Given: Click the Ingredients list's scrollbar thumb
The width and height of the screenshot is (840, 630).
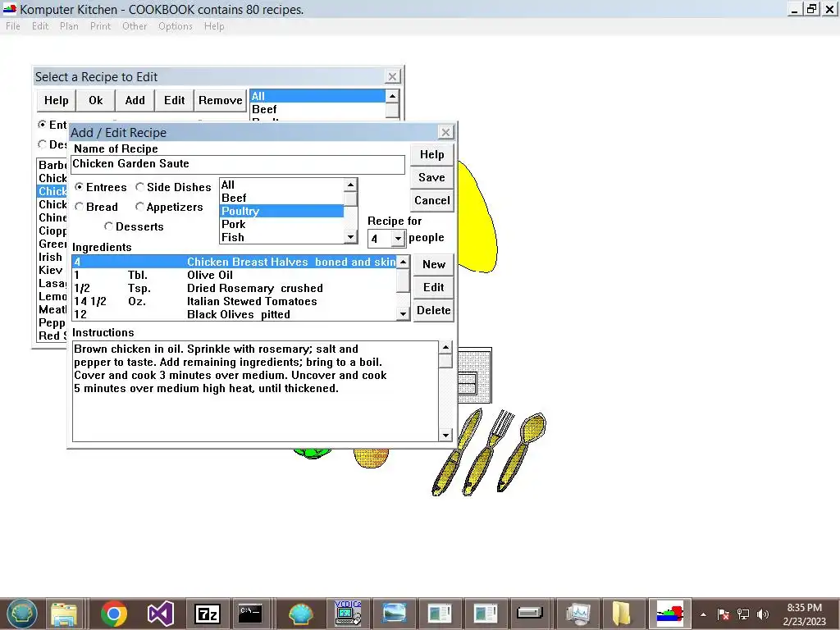Looking at the screenshot, I should click(x=403, y=281).
